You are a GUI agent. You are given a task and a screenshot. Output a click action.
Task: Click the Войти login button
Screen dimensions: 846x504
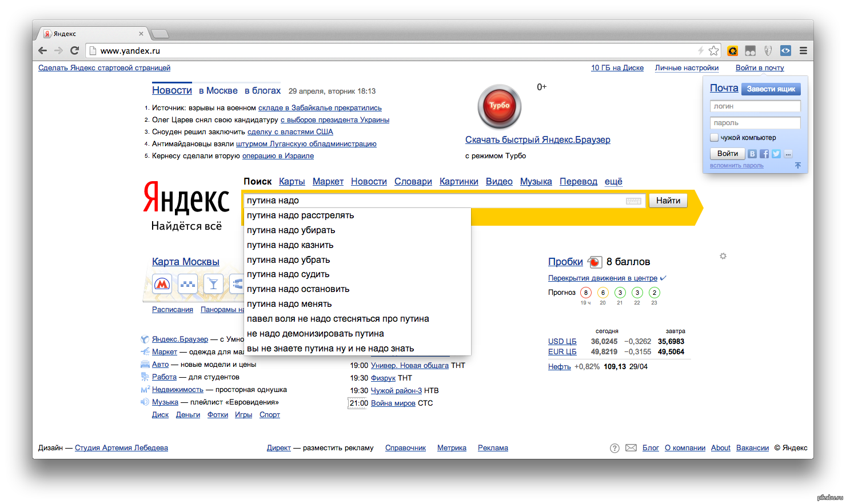click(728, 154)
